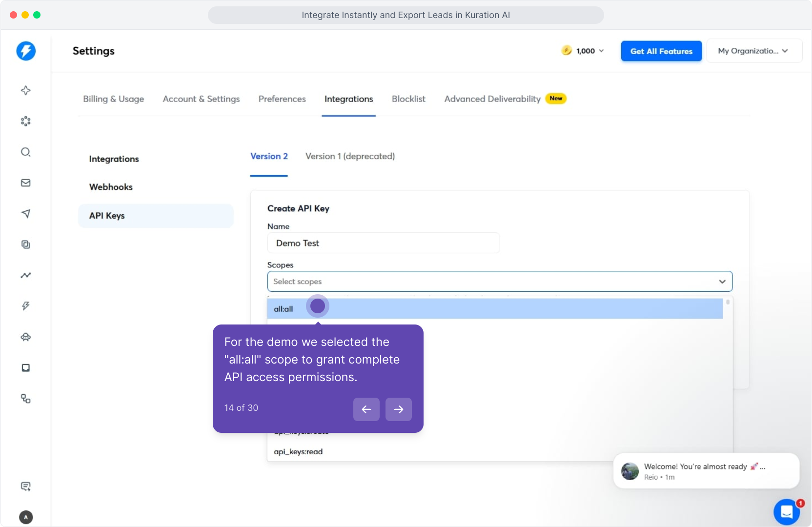Click the Create API Key heading
The image size is (812, 527).
click(x=298, y=208)
